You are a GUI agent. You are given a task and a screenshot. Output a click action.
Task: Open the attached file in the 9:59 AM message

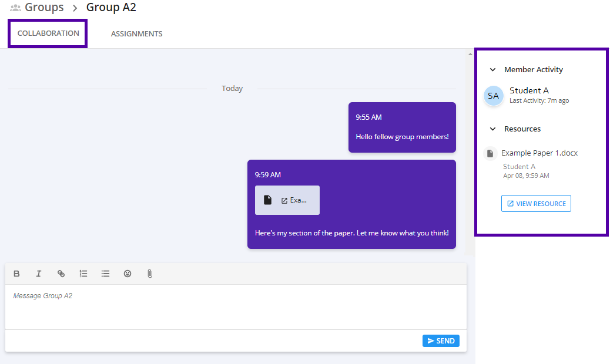pyautogui.click(x=287, y=200)
